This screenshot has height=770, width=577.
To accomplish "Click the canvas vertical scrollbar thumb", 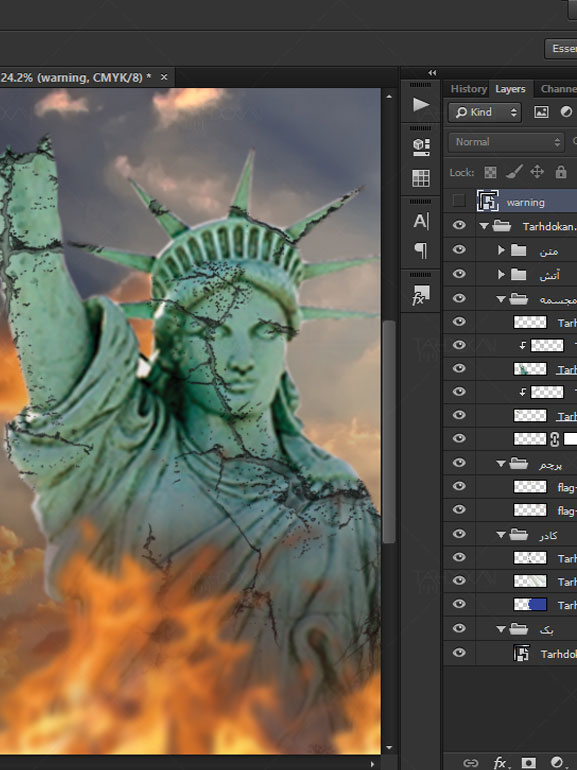I will coord(389,432).
